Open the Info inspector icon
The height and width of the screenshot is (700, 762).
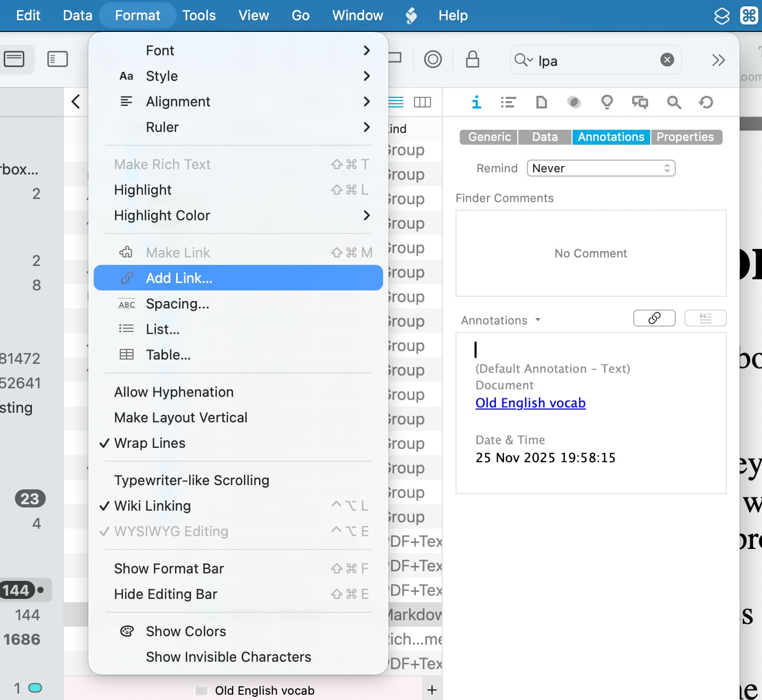click(476, 102)
